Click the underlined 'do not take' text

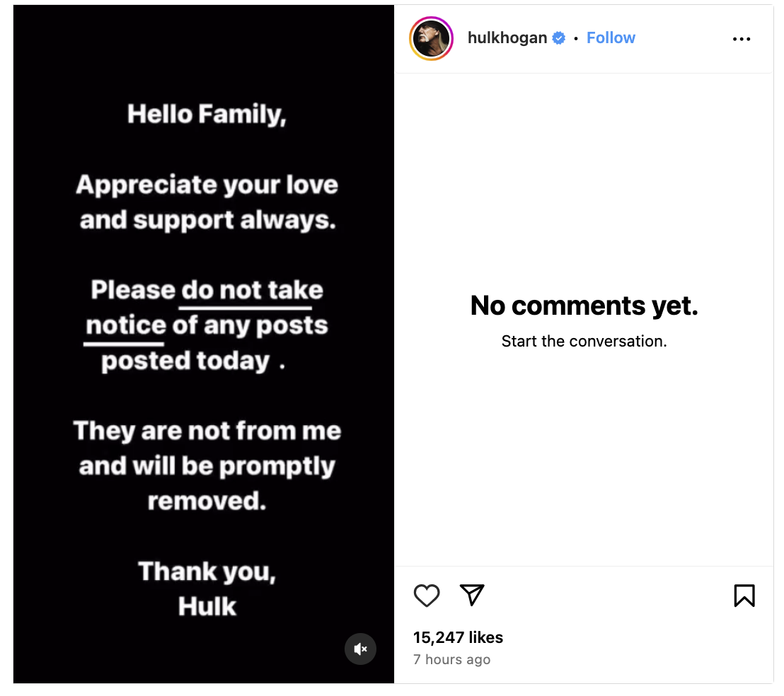point(252,290)
